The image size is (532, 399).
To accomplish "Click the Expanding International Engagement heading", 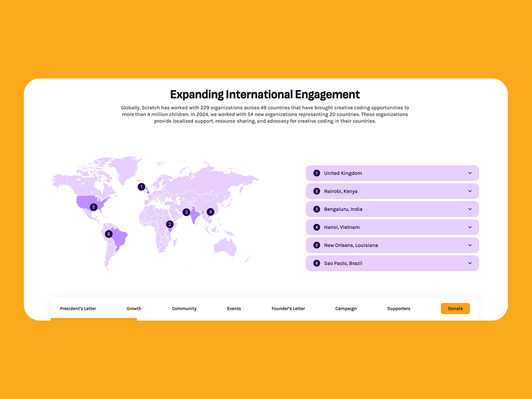I will click(265, 94).
